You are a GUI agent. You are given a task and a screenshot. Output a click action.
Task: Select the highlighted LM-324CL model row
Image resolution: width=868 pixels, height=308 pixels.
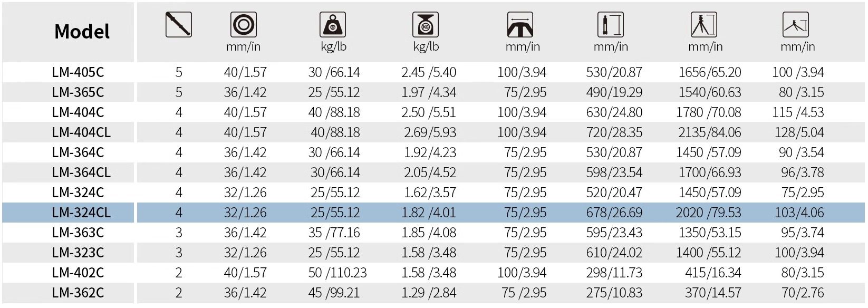click(x=81, y=213)
